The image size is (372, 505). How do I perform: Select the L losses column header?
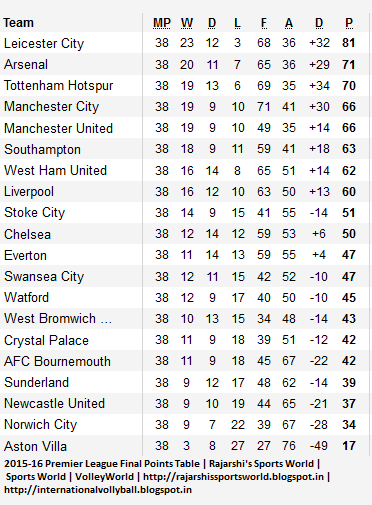(x=237, y=23)
